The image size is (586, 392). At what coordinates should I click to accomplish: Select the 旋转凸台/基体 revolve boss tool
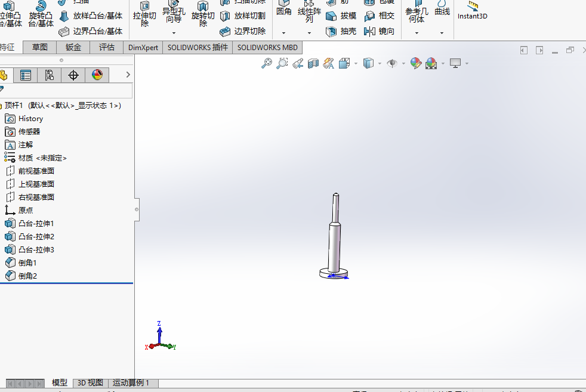click(x=41, y=14)
